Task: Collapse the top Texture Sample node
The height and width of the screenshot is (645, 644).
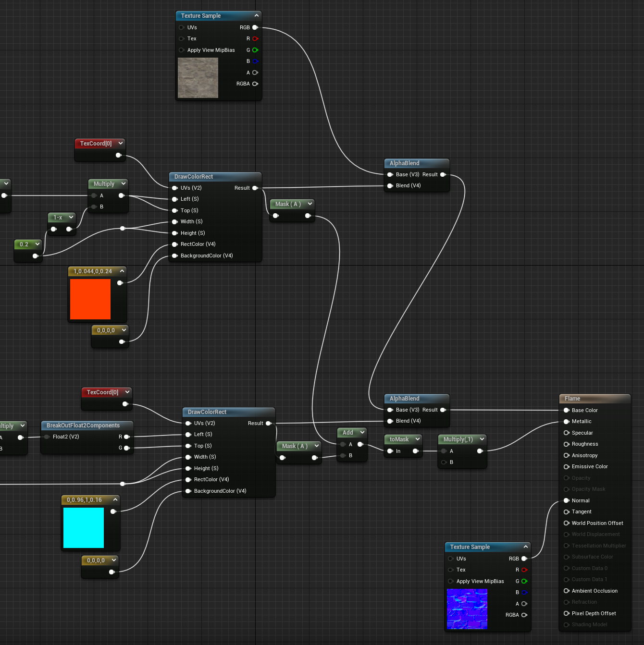Action: (x=257, y=15)
